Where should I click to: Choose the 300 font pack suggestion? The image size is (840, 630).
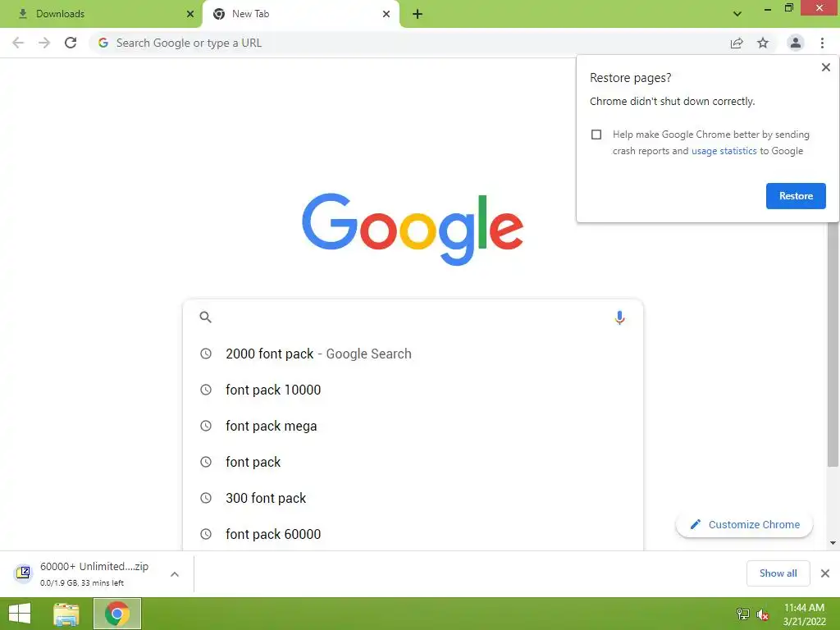click(413, 498)
